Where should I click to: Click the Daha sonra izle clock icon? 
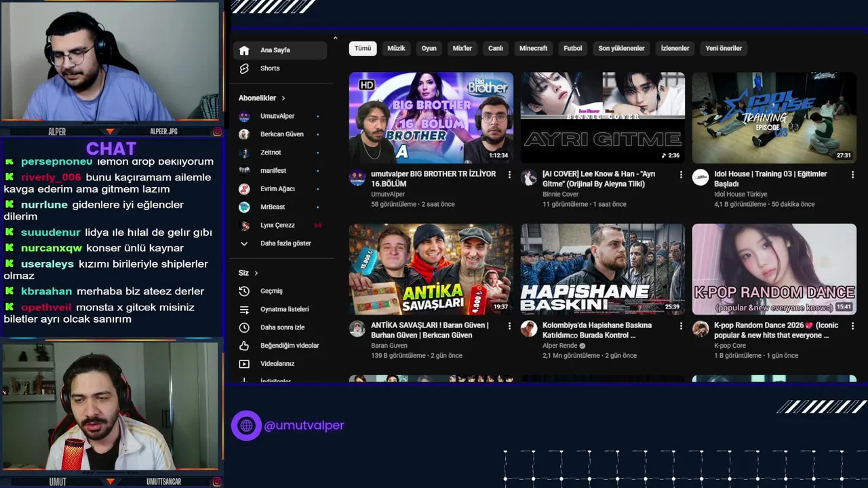point(244,327)
